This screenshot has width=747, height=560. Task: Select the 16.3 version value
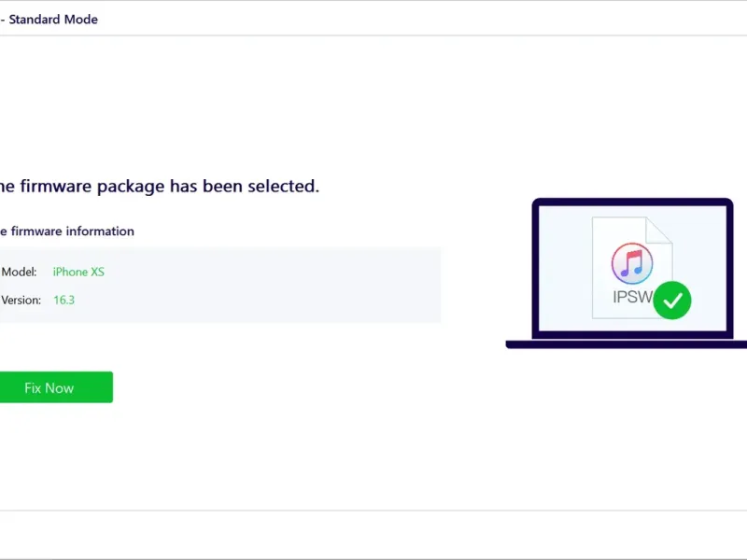[63, 300]
